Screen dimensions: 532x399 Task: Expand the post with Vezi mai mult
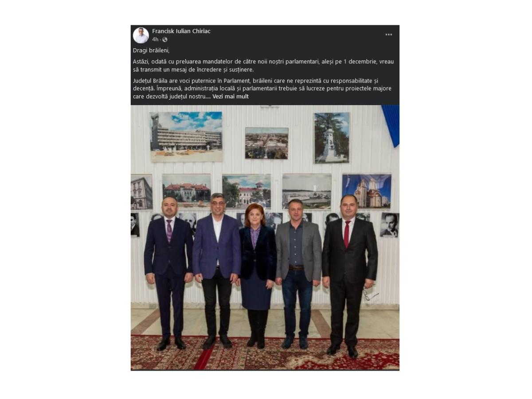coord(231,97)
